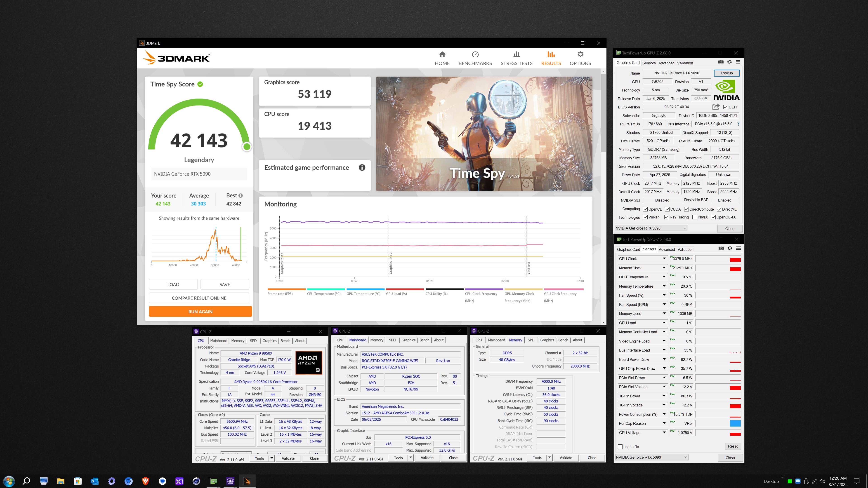Switch to Bench tab in CPU-Z CPU window
Screen dimensions: 868x488
285,340
